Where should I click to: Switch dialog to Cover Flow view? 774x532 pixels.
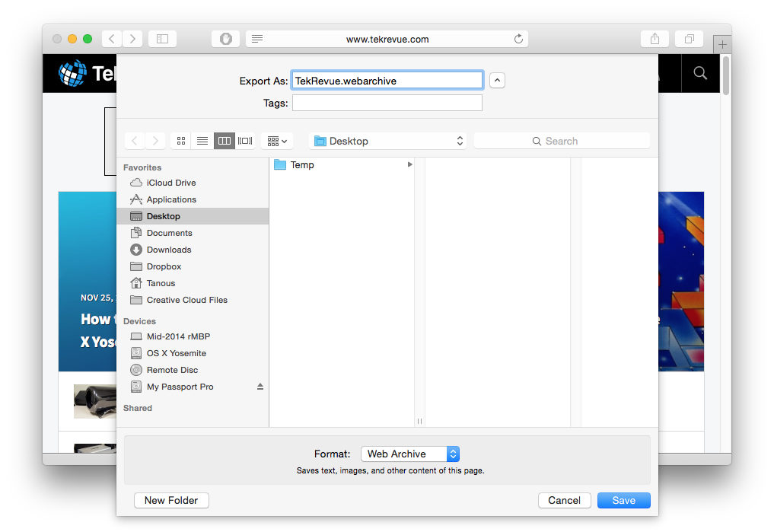[x=245, y=141]
